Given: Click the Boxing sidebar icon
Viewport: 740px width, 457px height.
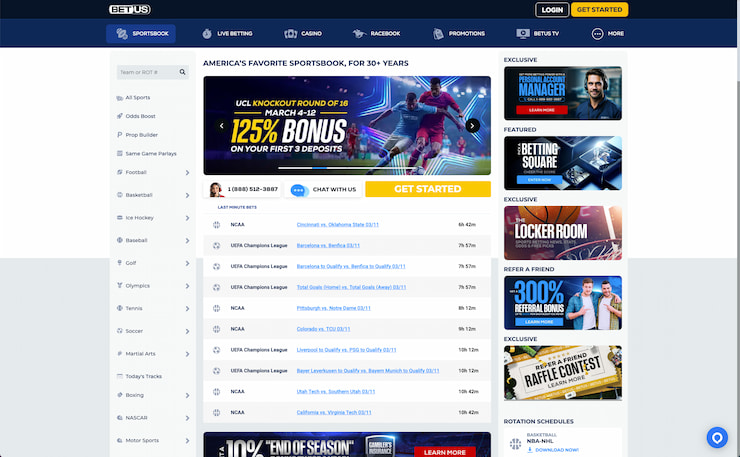Looking at the screenshot, I should coord(119,395).
